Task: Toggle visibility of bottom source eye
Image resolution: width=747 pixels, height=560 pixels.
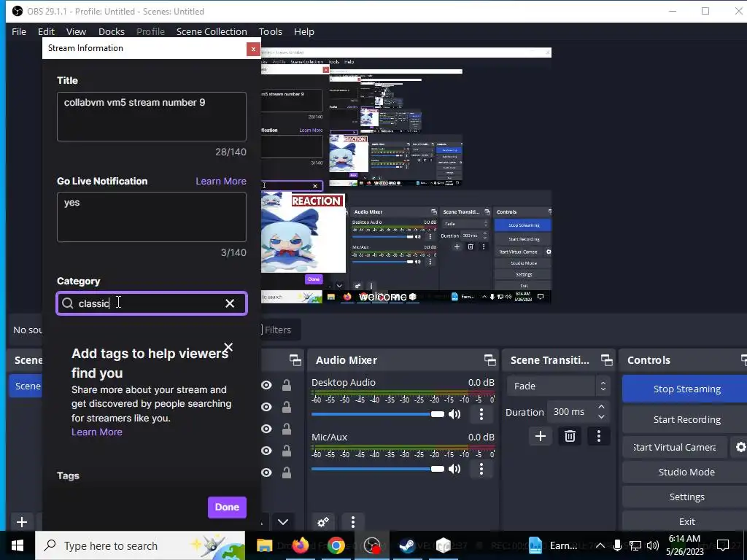Action: click(x=266, y=472)
